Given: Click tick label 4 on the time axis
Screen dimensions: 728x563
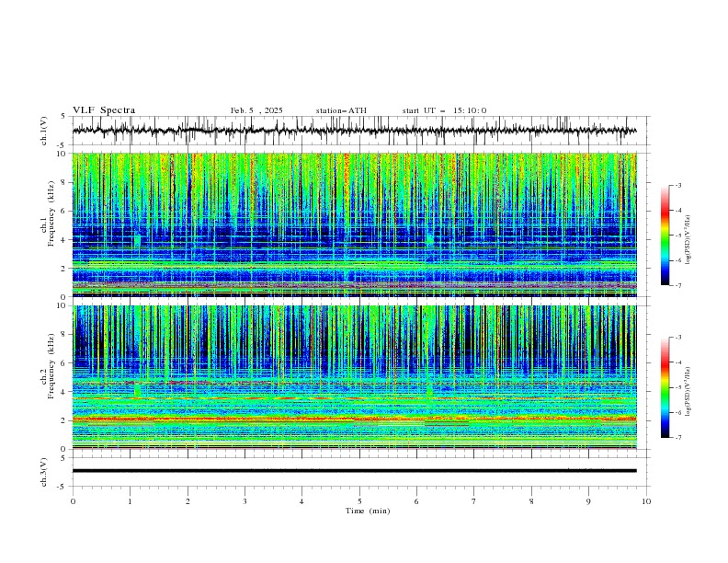Looking at the screenshot, I should (x=301, y=501).
